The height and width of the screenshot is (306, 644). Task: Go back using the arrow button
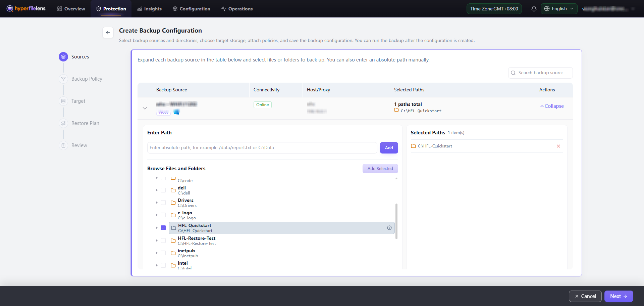pos(108,33)
